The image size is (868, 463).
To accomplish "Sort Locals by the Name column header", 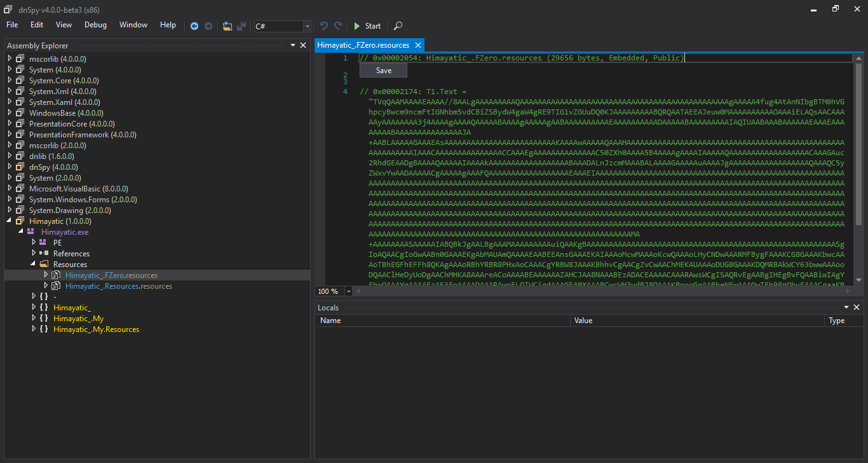I will coord(442,321).
